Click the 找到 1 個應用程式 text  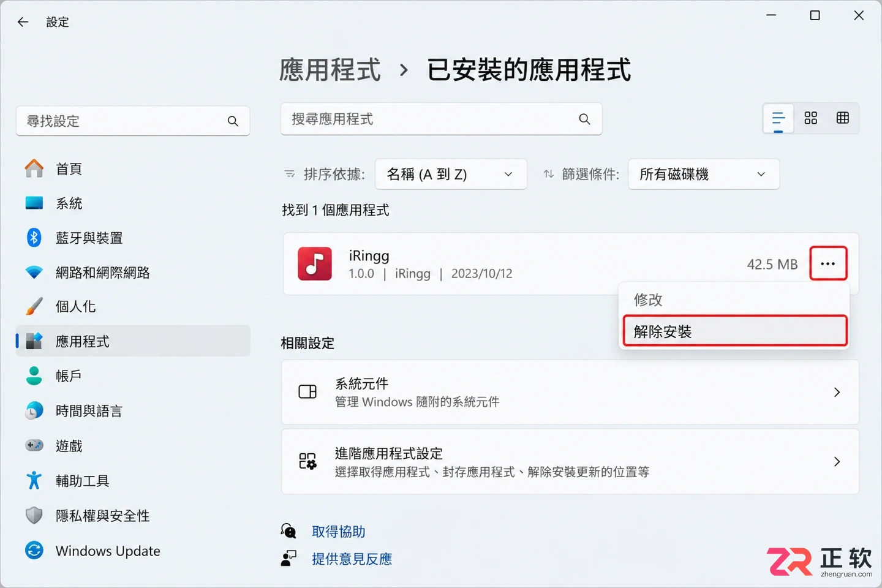point(336,210)
